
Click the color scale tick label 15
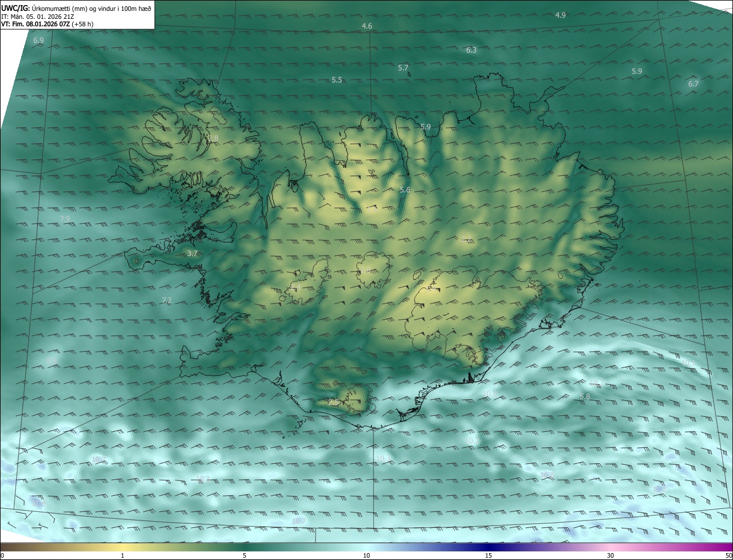coord(488,555)
